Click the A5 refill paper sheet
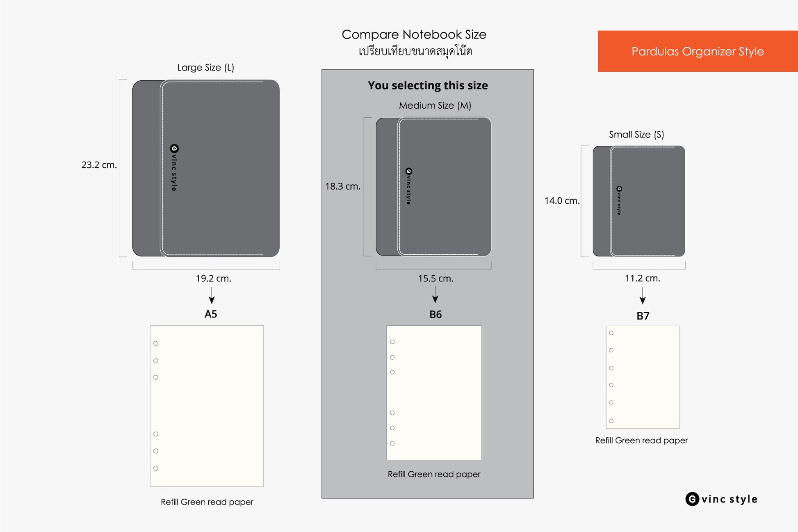This screenshot has width=798, height=532. pyautogui.click(x=207, y=406)
